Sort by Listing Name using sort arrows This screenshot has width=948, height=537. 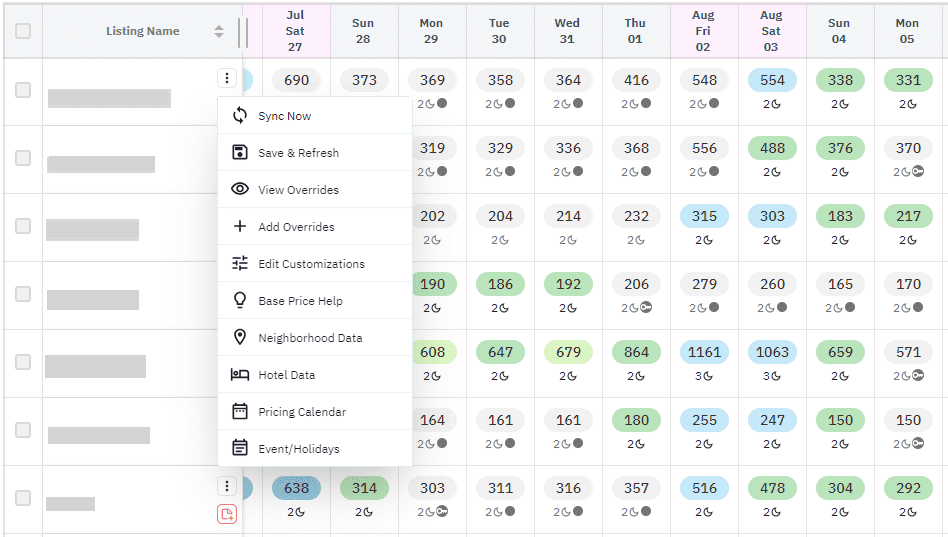pos(219,31)
